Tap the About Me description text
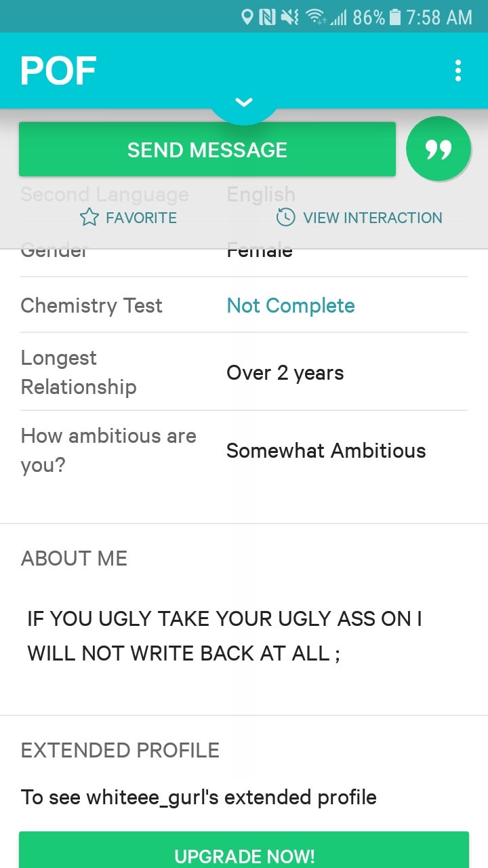 [x=224, y=635]
